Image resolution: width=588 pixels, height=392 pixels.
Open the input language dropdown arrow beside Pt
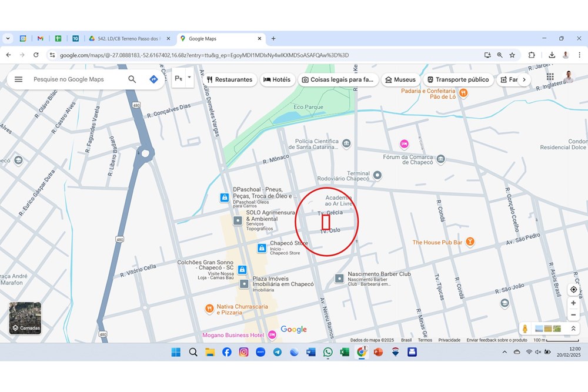click(189, 78)
